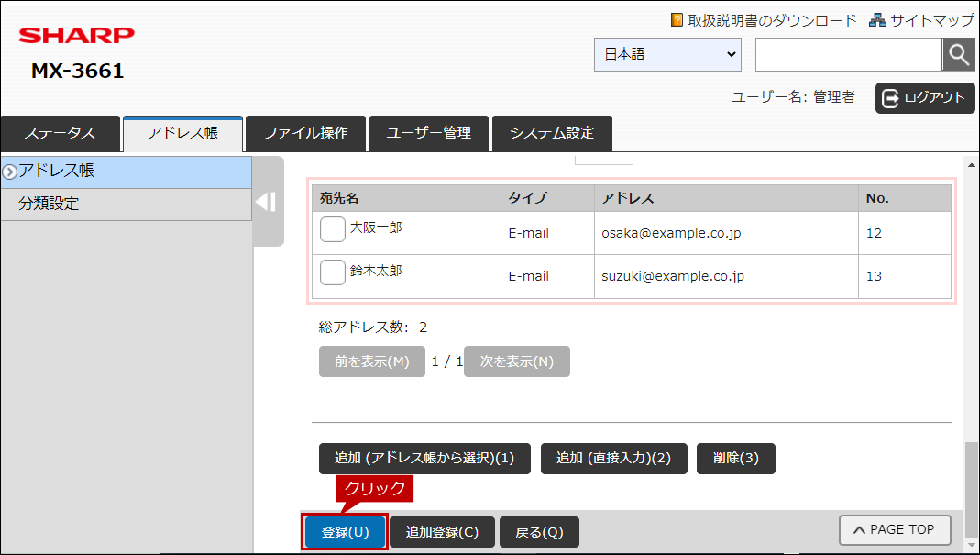The height and width of the screenshot is (555, 980).
Task: Select アドレス帳 in the sidebar
Action: pyautogui.click(x=127, y=172)
